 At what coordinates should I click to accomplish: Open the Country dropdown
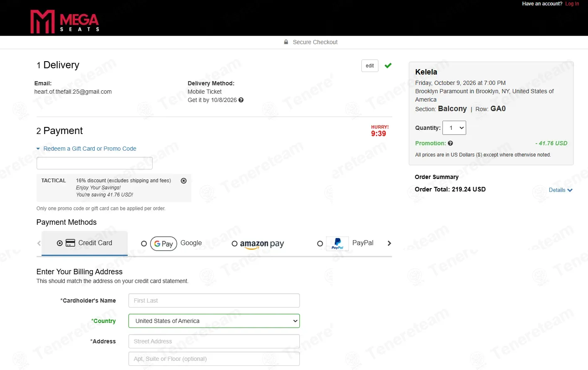tap(214, 321)
